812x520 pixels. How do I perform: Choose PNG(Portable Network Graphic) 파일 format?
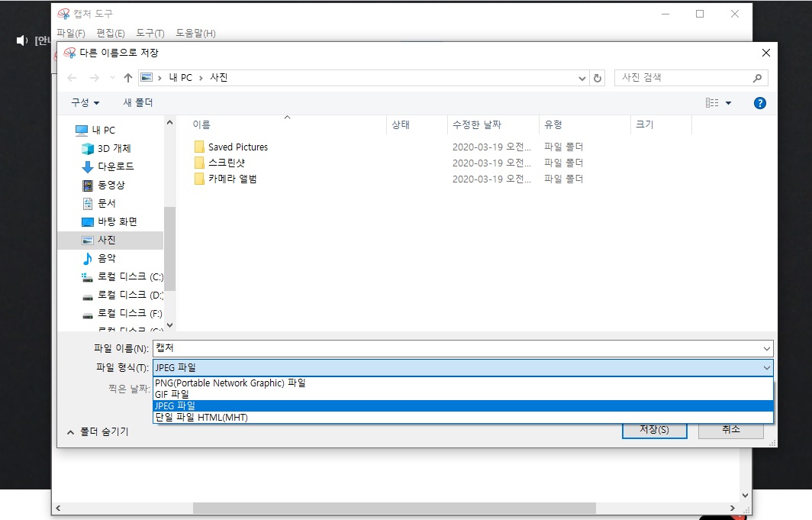[463, 383]
